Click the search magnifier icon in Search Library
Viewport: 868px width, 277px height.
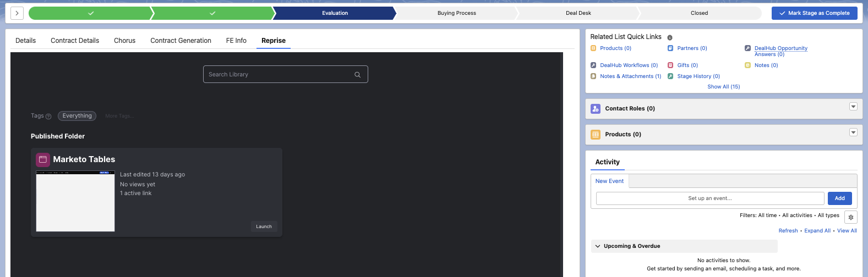tap(357, 75)
